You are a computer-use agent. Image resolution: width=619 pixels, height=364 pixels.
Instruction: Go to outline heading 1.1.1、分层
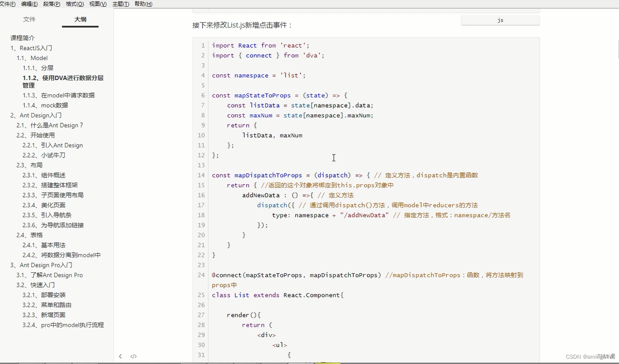click(x=38, y=68)
